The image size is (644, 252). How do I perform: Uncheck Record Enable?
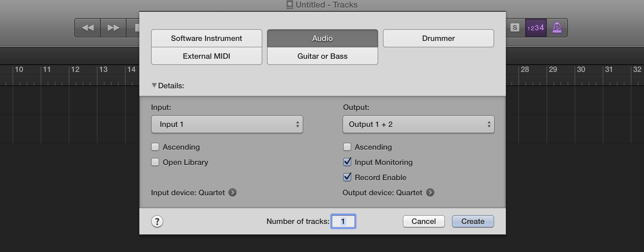point(347,177)
